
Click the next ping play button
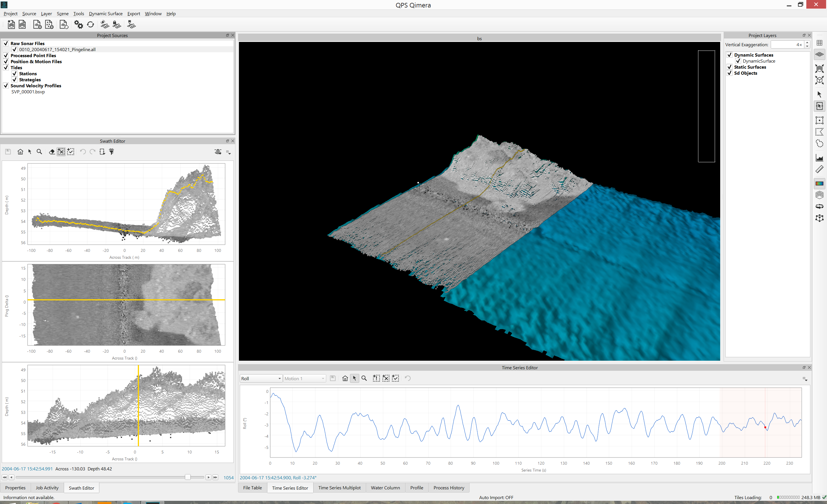click(208, 477)
